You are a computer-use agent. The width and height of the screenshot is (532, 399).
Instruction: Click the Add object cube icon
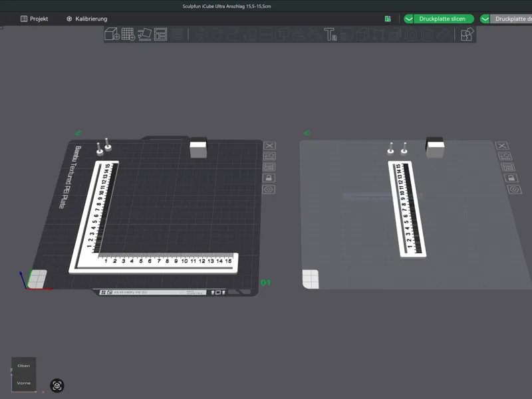pos(112,34)
